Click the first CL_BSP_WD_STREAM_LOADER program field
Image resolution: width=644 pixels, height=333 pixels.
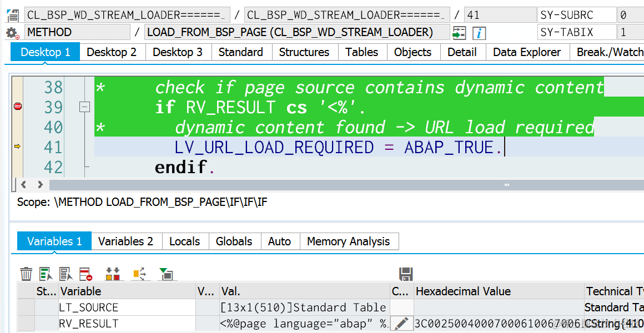click(x=127, y=15)
